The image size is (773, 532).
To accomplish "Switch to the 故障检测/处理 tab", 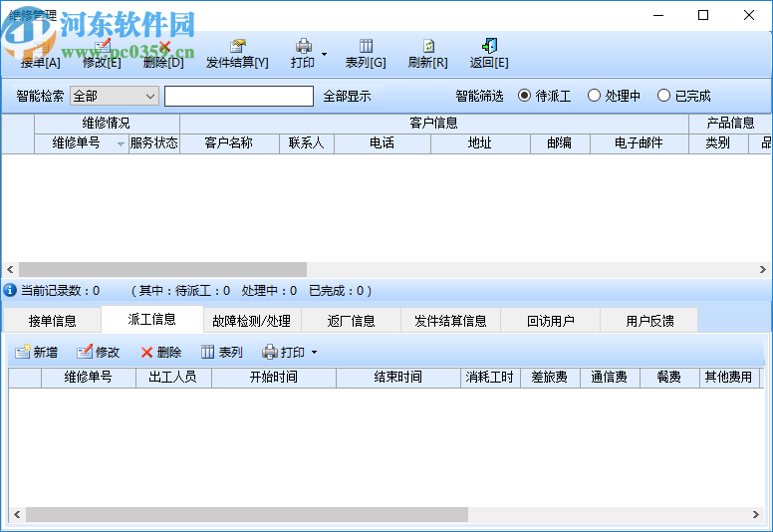I will 251,321.
